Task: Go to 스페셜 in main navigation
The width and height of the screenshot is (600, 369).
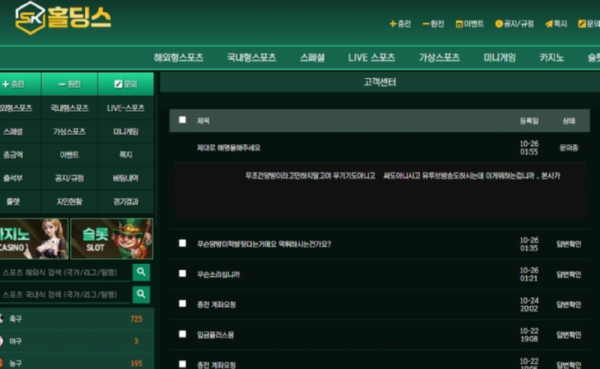Action: 312,58
